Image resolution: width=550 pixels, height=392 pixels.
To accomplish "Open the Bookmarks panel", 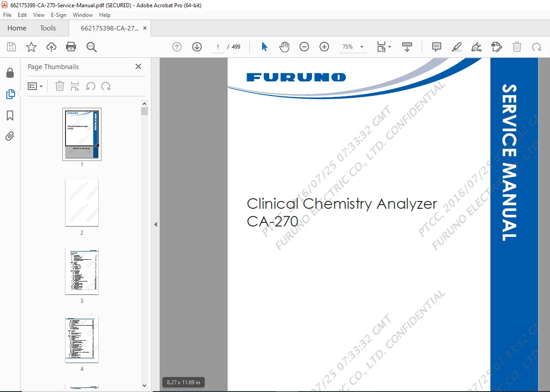I will 10,116.
